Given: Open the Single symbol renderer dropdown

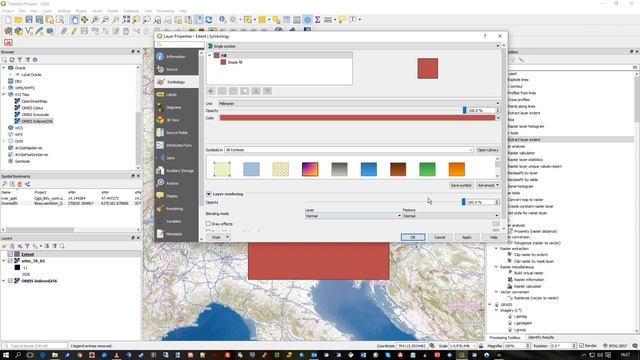Looking at the screenshot, I should [353, 46].
